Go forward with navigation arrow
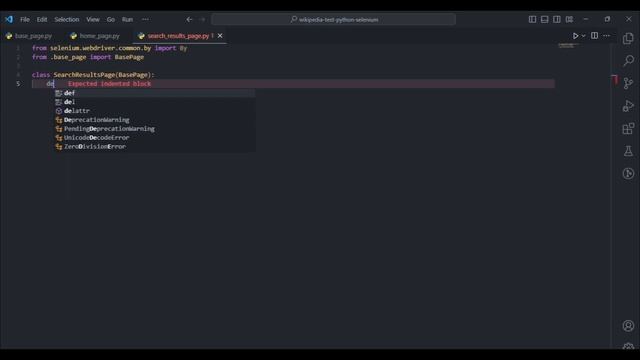The width and height of the screenshot is (640, 360). (x=202, y=19)
